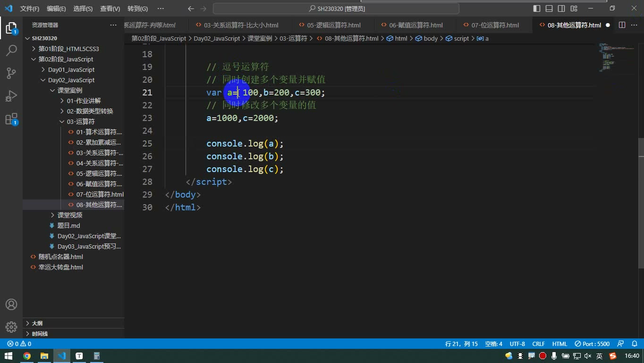Open the Manage gear icon
Viewport: 644px width, 363px height.
click(x=11, y=327)
